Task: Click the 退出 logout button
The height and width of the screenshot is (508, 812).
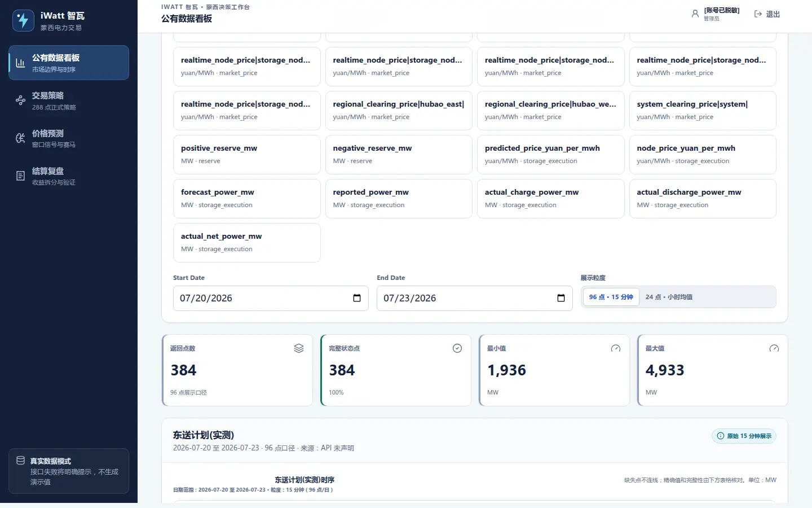Action: click(767, 14)
